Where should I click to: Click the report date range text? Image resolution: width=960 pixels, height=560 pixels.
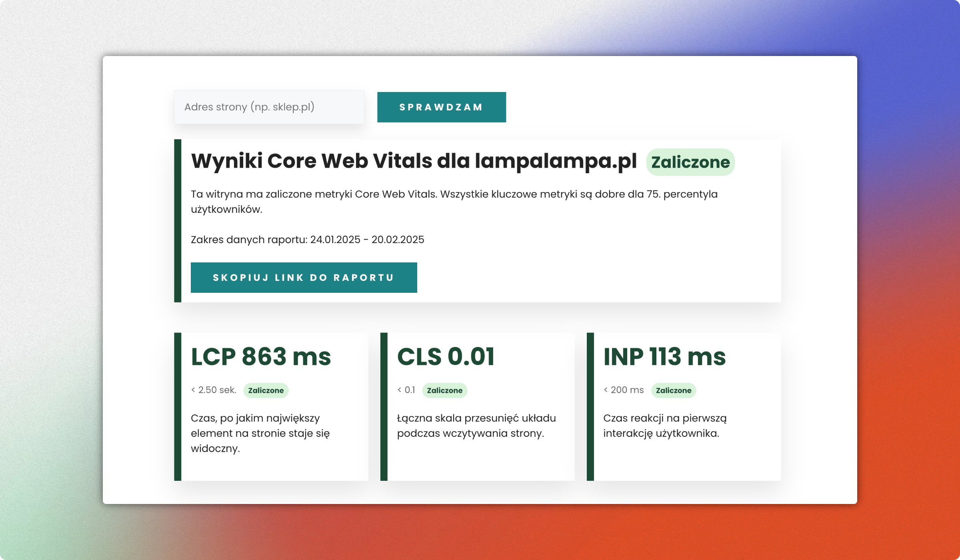click(x=307, y=240)
